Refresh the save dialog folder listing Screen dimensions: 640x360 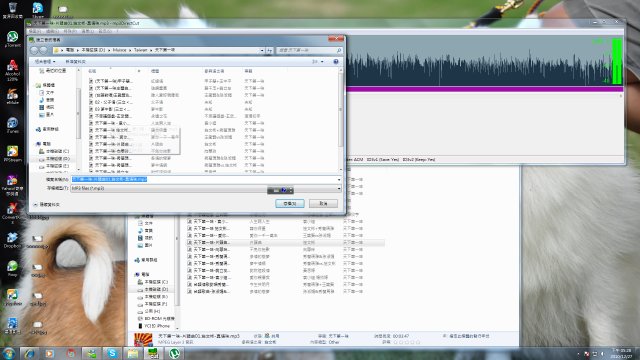pos(269,50)
